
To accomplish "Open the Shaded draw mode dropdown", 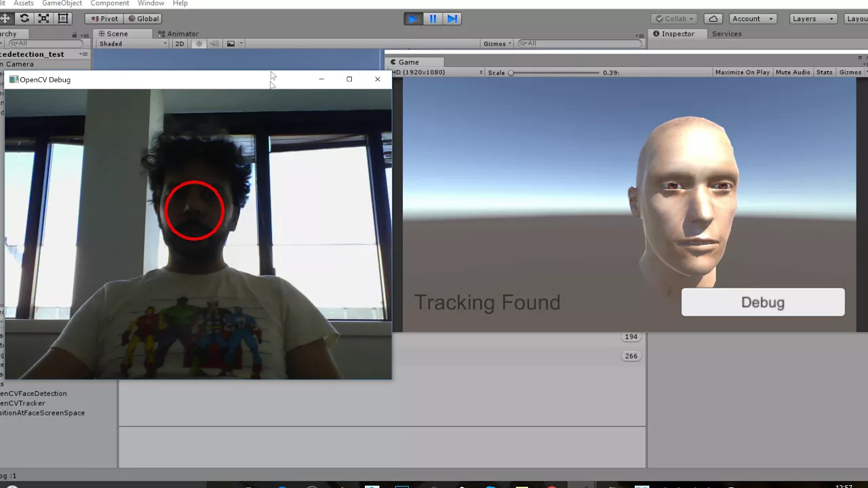I will coord(133,43).
